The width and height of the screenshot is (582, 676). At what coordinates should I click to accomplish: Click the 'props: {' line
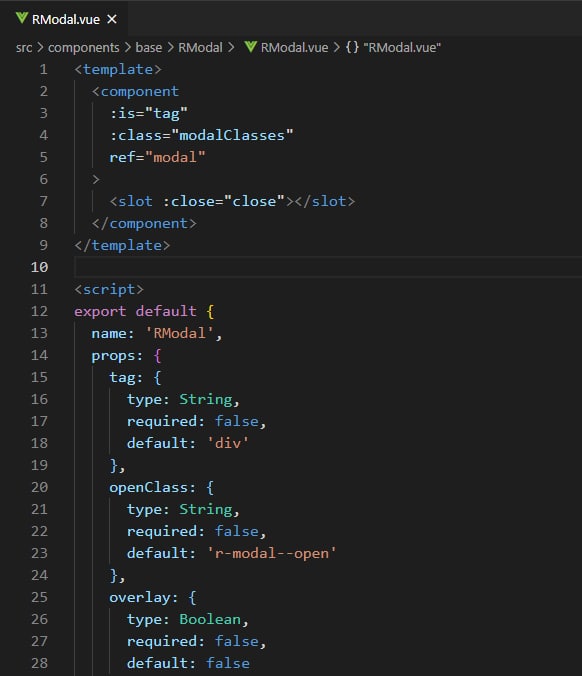point(126,356)
